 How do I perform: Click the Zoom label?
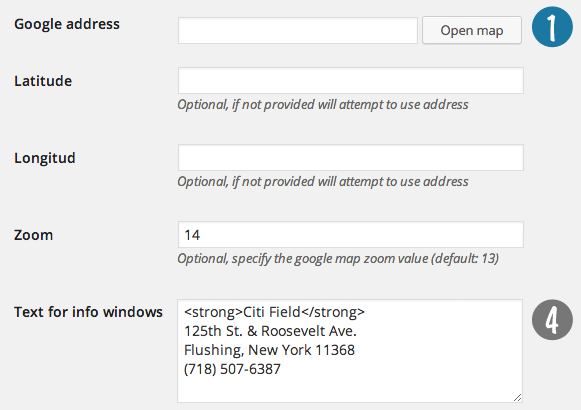coord(33,235)
